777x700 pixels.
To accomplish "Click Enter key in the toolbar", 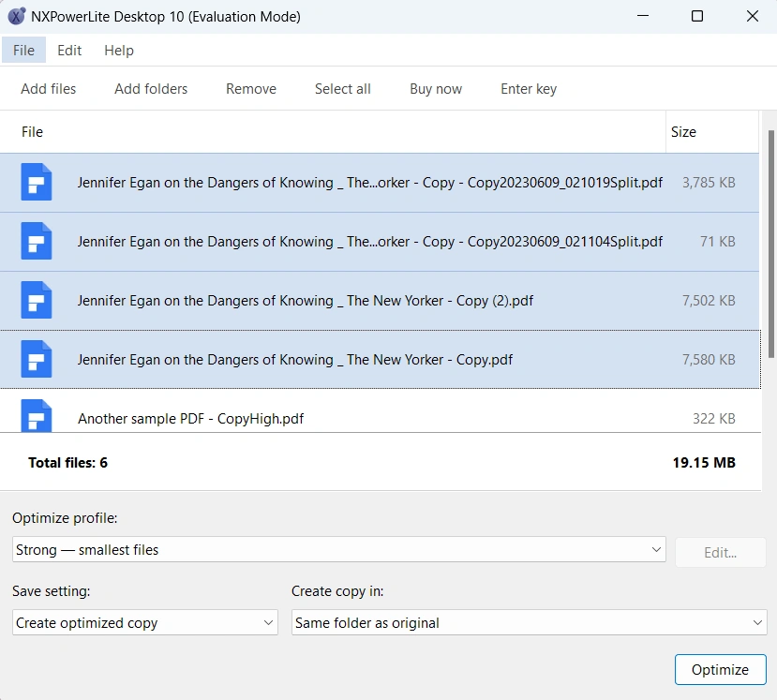I will pos(529,89).
